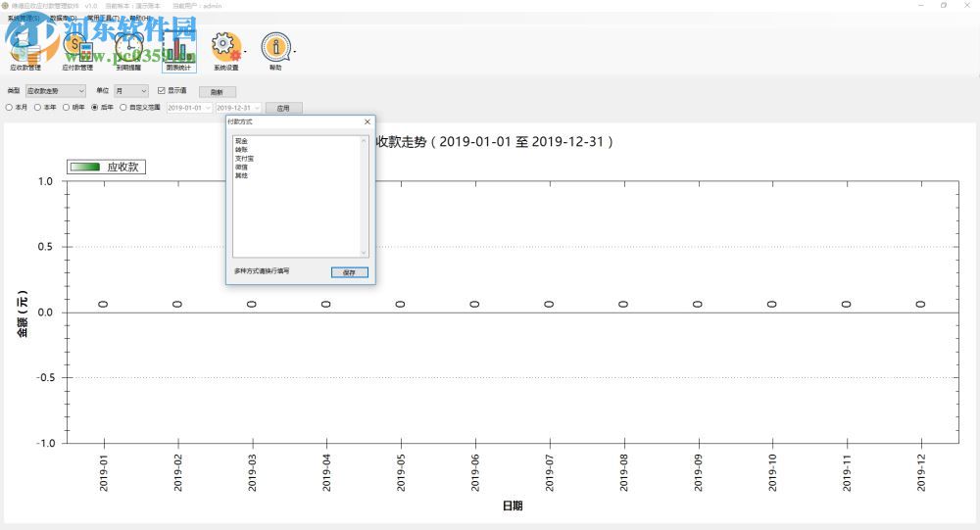Open the start date picker 2019-01-01
The height and width of the screenshot is (530, 980).
coord(189,108)
